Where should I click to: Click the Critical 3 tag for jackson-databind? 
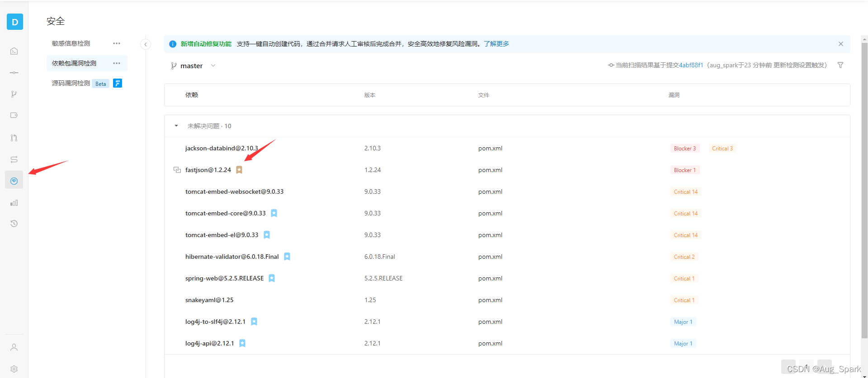[x=722, y=148]
